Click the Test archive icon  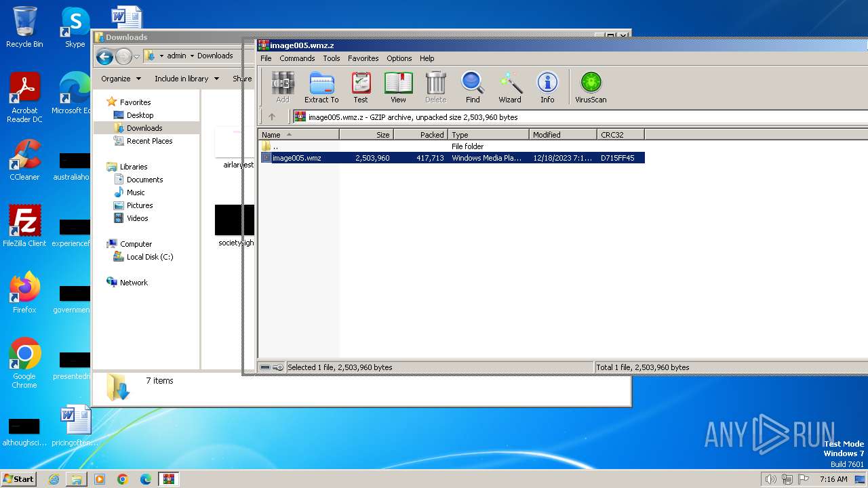click(x=361, y=87)
